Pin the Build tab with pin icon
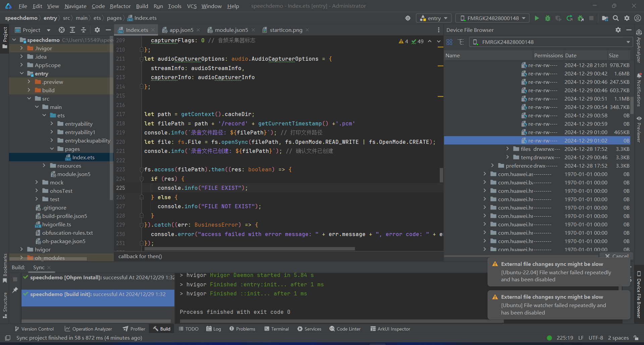This screenshot has height=345, width=644. point(15,290)
